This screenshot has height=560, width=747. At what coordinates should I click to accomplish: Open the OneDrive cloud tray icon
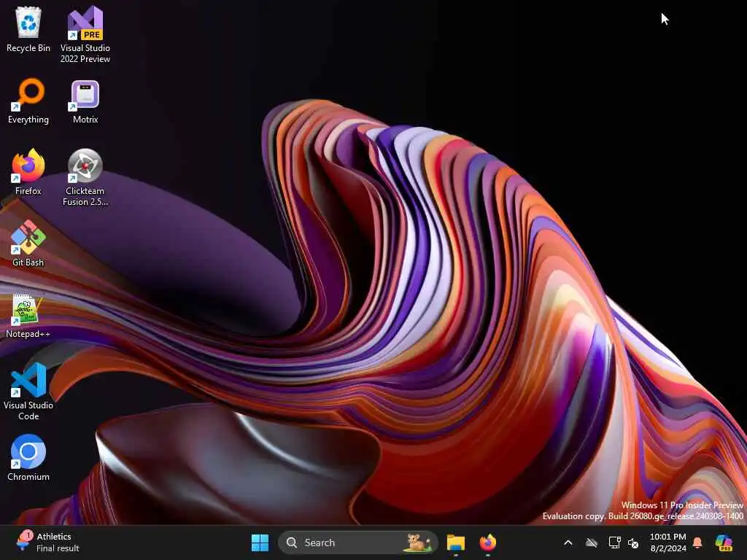(x=591, y=542)
